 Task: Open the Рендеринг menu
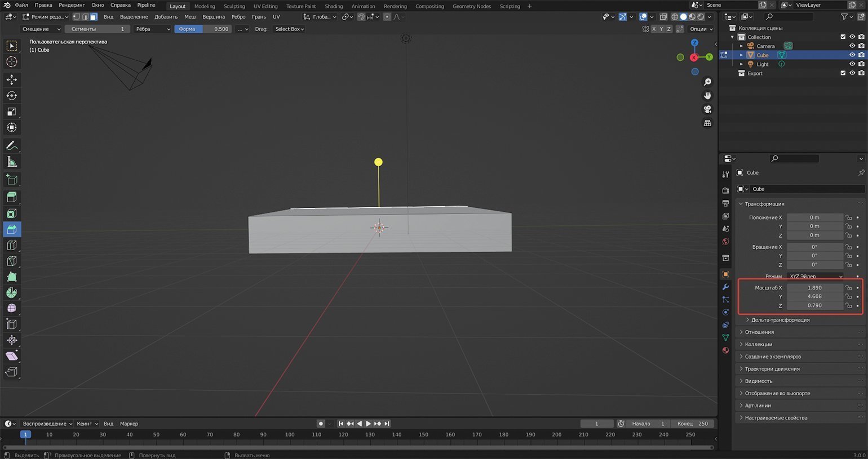72,5
